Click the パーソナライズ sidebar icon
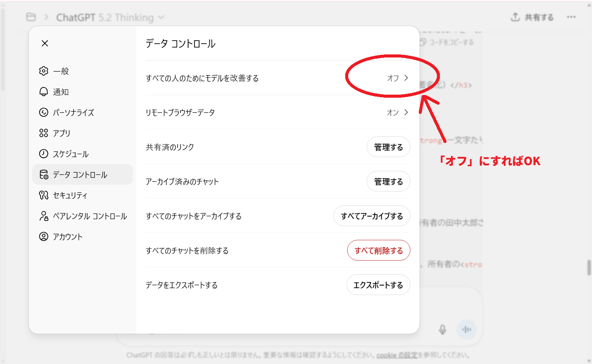This screenshot has height=364, width=592. point(44,112)
